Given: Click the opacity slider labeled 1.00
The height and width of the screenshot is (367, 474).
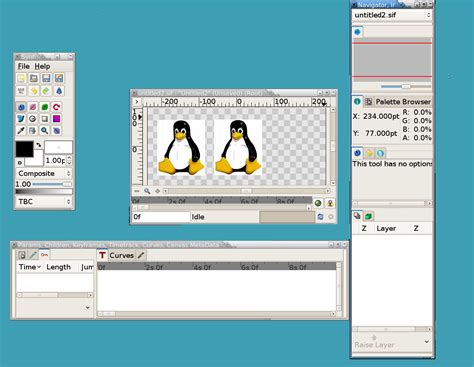Looking at the screenshot, I should coord(52,184).
